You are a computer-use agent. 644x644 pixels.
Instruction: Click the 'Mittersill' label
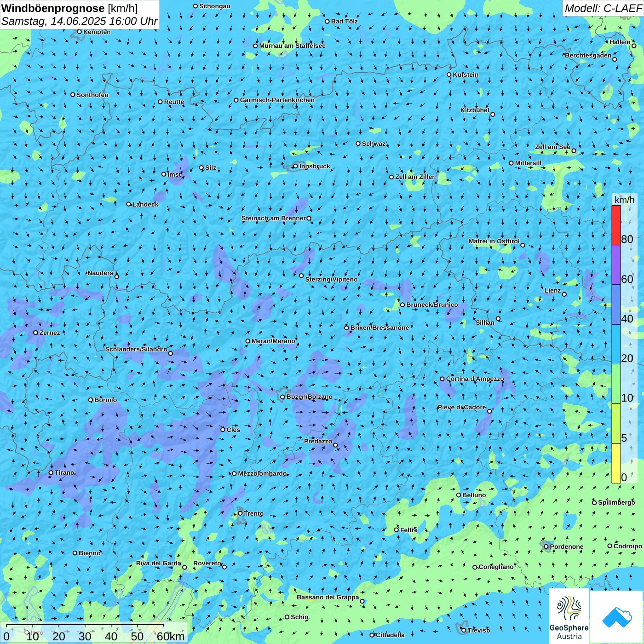528,163
